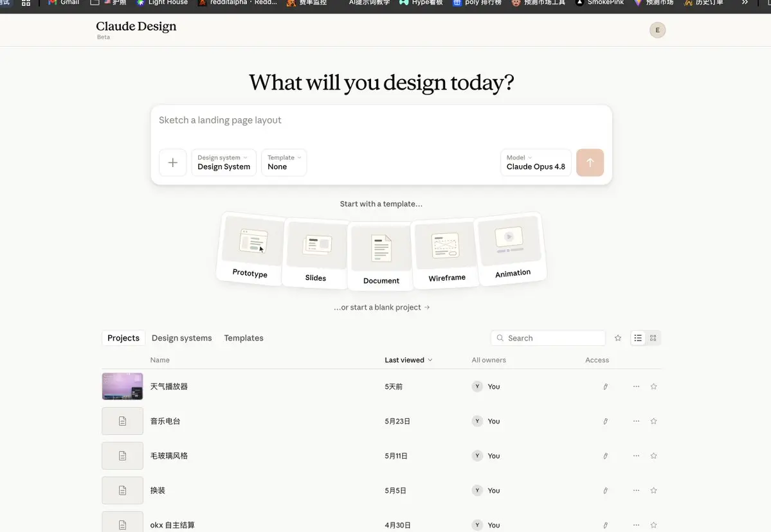
Task: Open more options for 天气播放器
Action: (x=636, y=387)
